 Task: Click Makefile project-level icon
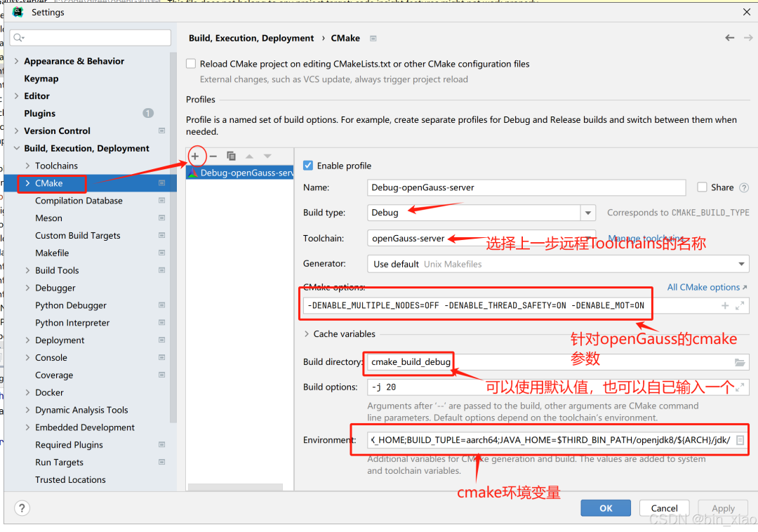click(x=162, y=253)
